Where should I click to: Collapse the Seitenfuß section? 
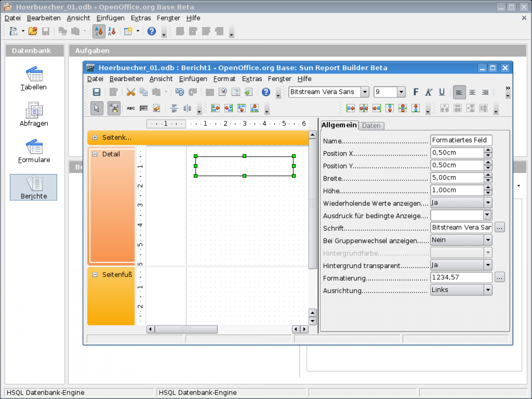(95, 275)
